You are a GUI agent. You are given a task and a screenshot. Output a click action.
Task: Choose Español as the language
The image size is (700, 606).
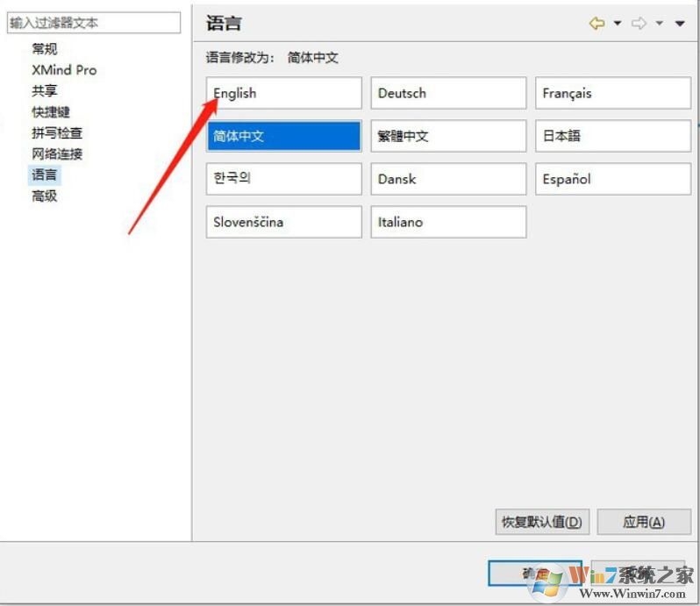click(613, 179)
